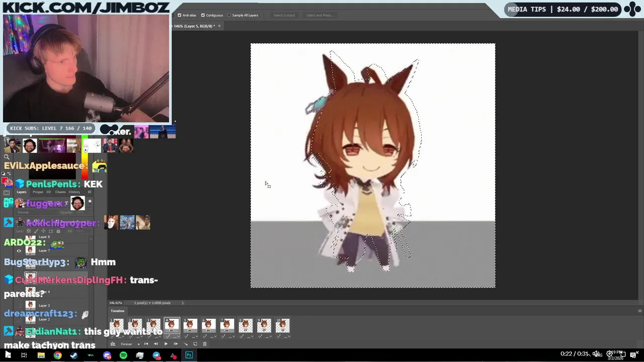
Task: Advance to next animation frame
Action: coord(176,344)
